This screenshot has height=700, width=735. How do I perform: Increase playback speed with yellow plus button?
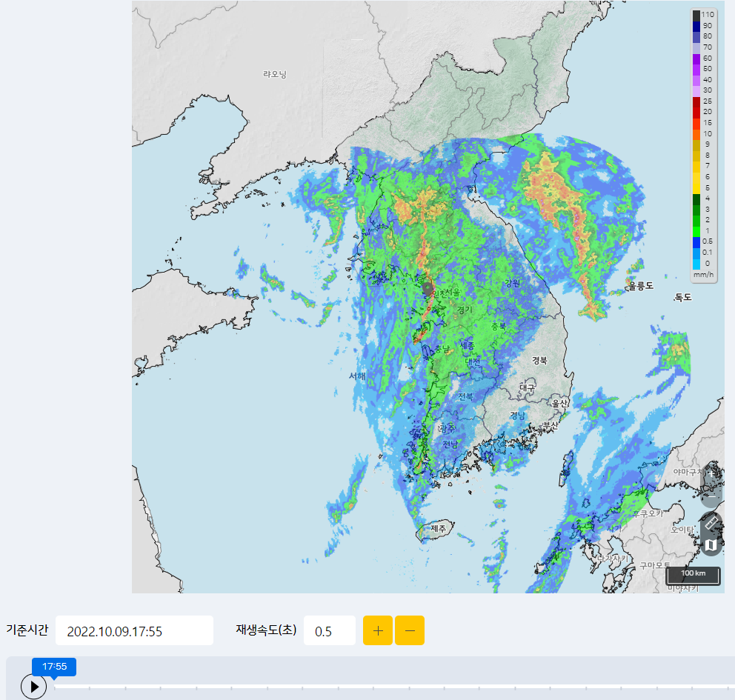pyautogui.click(x=378, y=630)
